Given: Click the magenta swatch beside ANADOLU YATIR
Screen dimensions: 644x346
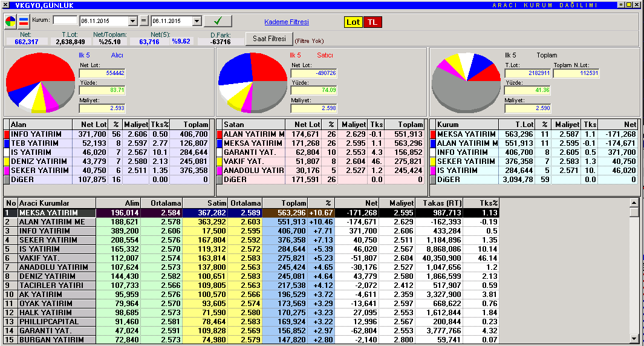Looking at the screenshot, I should [x=220, y=171].
